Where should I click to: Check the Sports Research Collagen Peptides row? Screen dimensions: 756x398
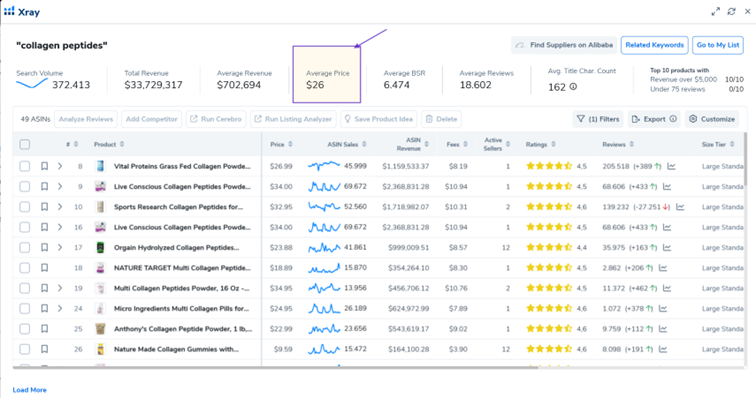click(x=25, y=207)
